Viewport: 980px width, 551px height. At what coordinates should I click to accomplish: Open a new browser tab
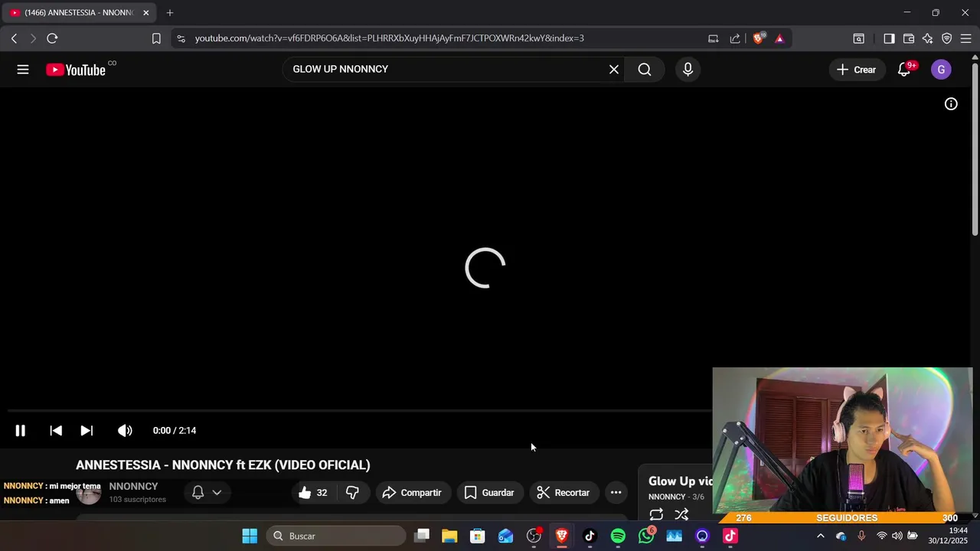(x=170, y=13)
